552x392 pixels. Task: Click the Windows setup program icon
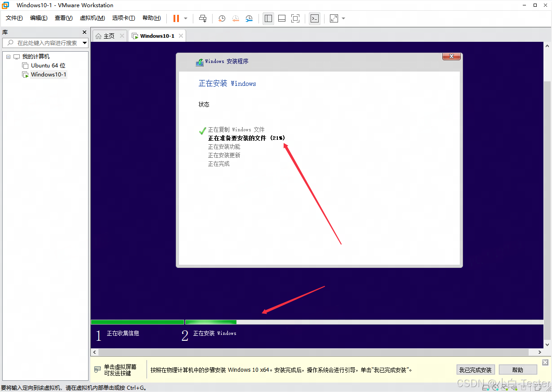click(200, 62)
